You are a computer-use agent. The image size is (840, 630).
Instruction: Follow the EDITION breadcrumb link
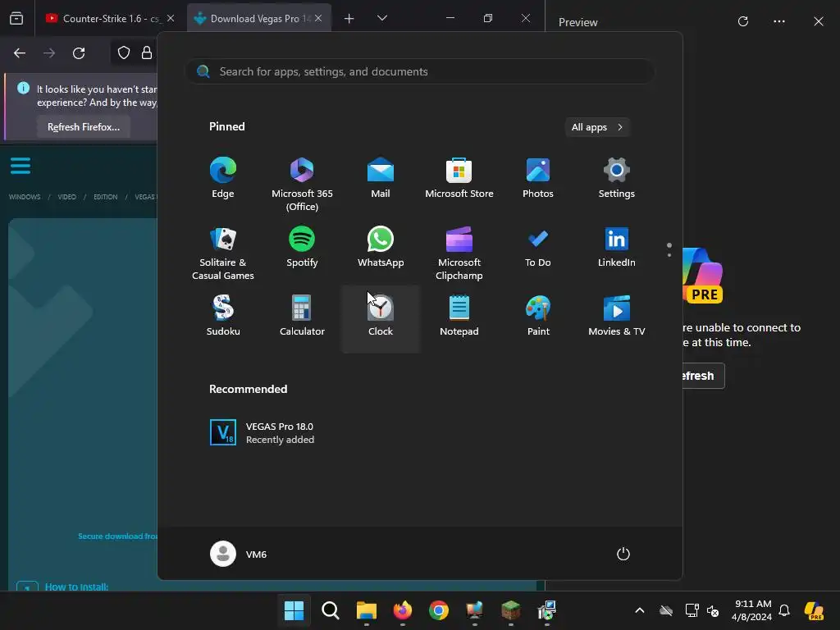106,197
